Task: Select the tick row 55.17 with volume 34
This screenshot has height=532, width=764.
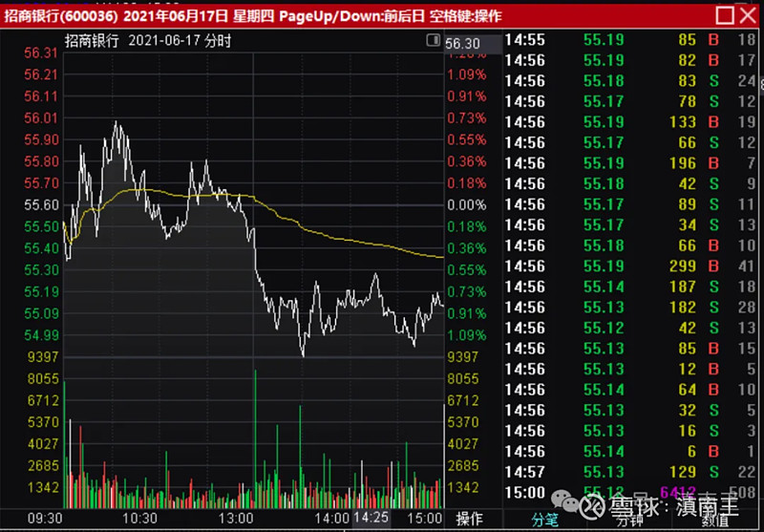Action: pyautogui.click(x=630, y=224)
